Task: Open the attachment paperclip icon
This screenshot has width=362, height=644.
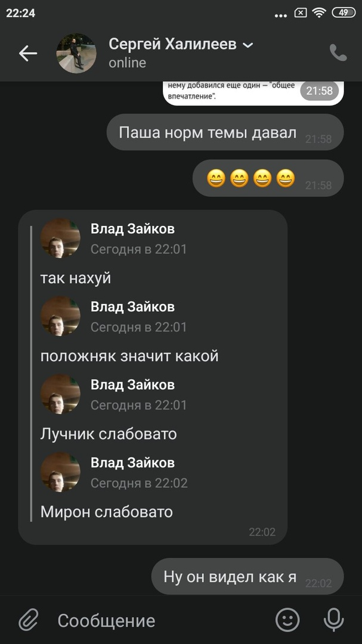Action: [x=29, y=620]
